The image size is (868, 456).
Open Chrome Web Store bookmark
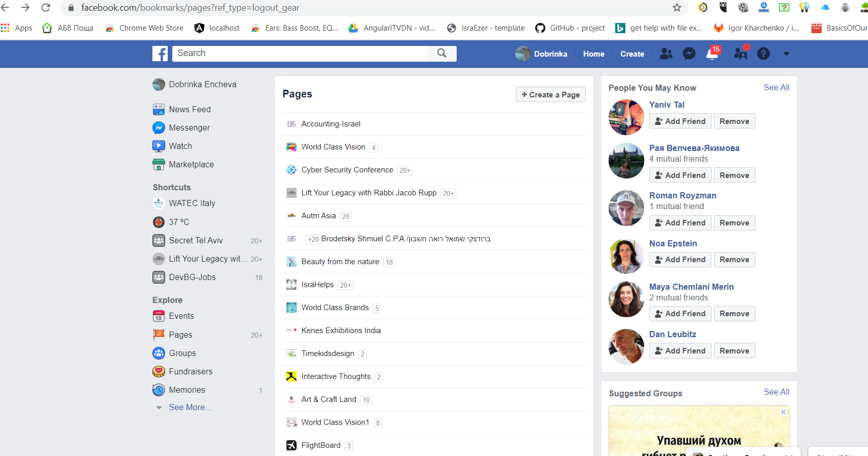click(x=144, y=28)
